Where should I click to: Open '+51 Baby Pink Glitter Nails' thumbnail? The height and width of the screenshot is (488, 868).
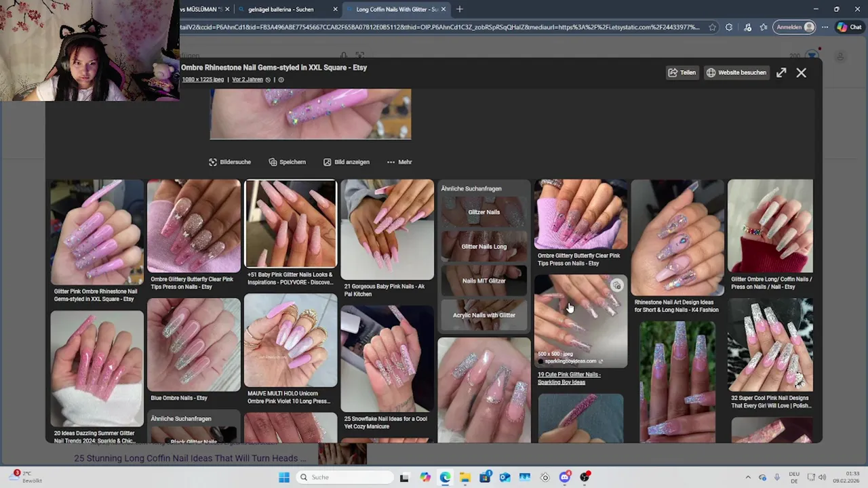[290, 224]
